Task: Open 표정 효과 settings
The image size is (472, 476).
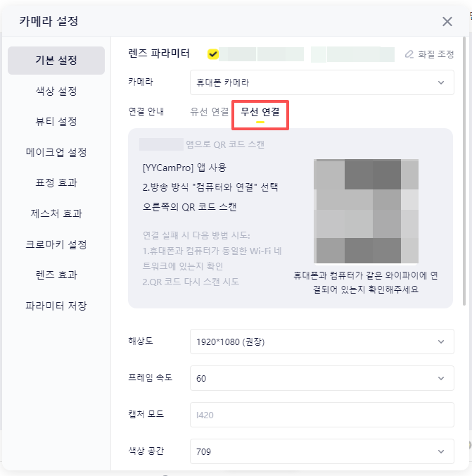Action: [56, 183]
